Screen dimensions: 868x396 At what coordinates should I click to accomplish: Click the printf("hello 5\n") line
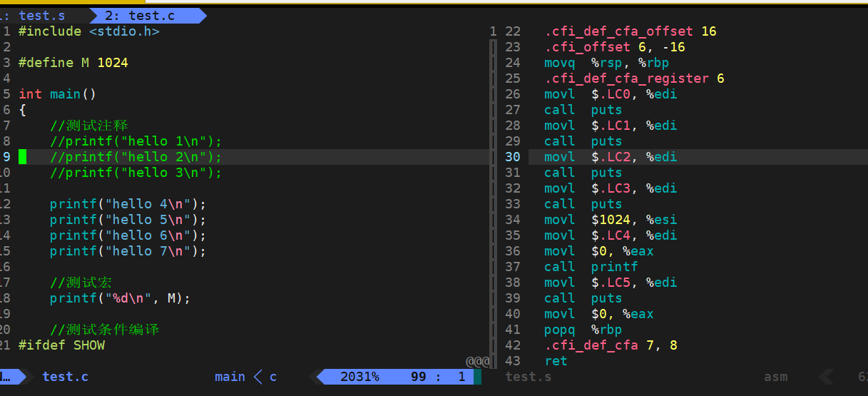click(x=128, y=220)
